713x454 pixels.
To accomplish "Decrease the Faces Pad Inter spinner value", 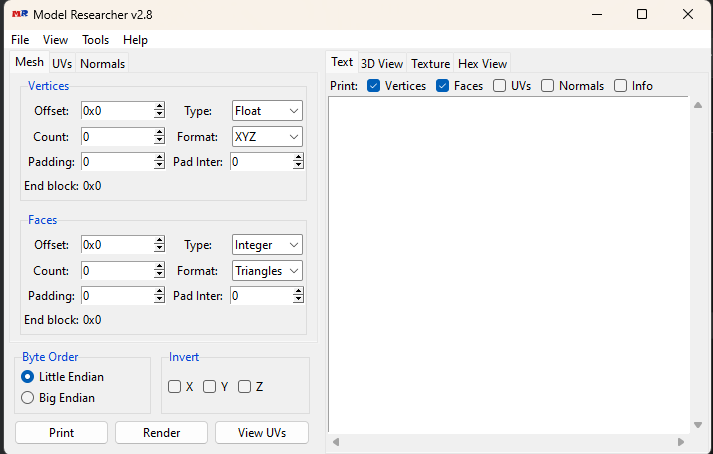I will point(298,300).
